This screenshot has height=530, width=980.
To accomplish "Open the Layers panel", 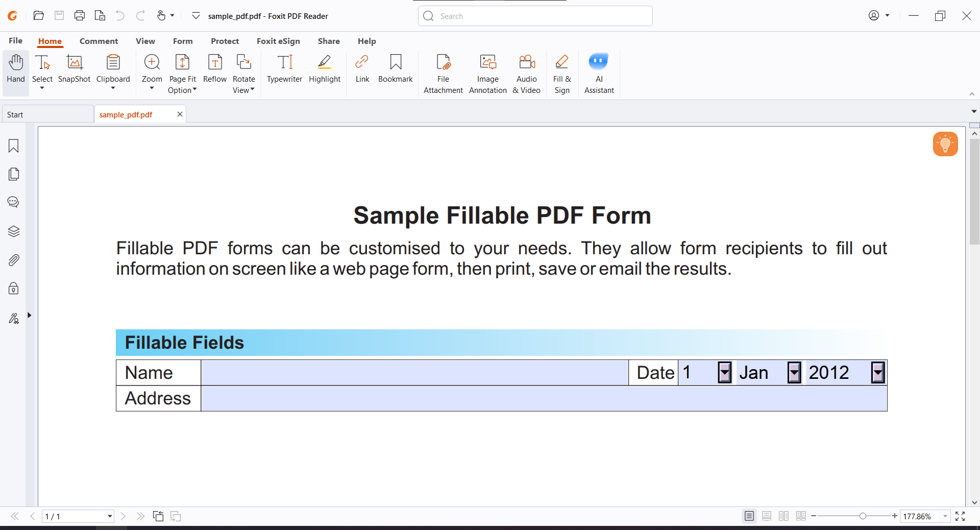I will click(x=13, y=231).
